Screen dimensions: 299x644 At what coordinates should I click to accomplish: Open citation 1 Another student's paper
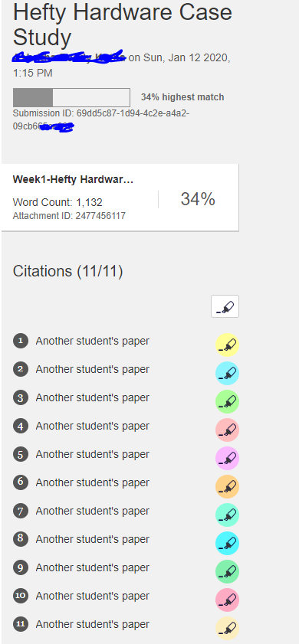pyautogui.click(x=93, y=341)
